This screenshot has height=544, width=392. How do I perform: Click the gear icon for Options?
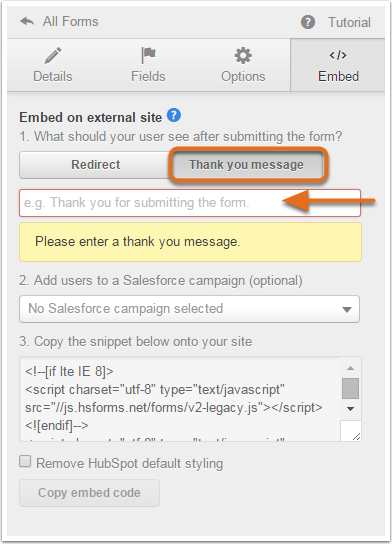[x=243, y=56]
